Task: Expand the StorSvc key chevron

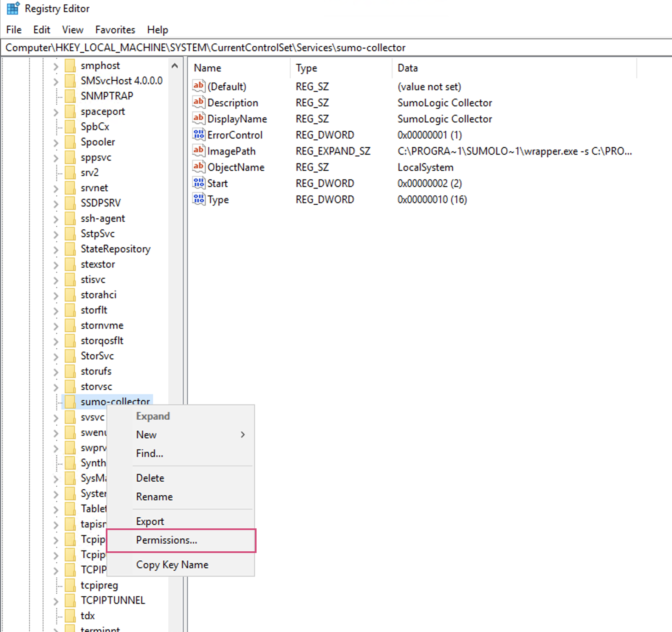Action: point(56,356)
